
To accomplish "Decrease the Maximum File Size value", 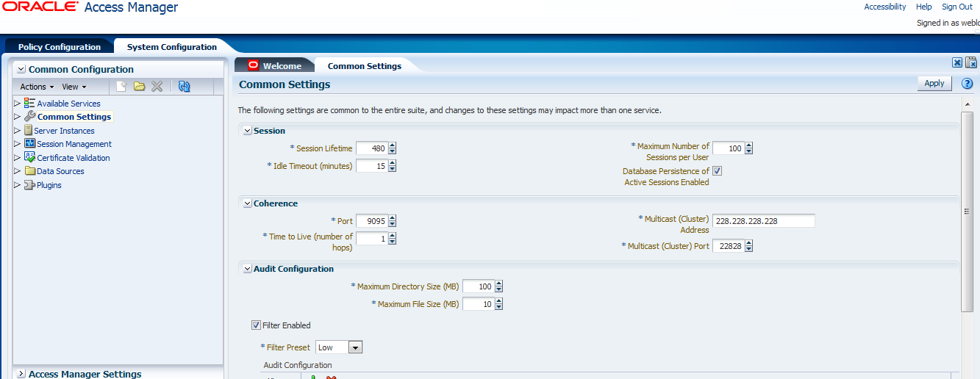I will [498, 307].
